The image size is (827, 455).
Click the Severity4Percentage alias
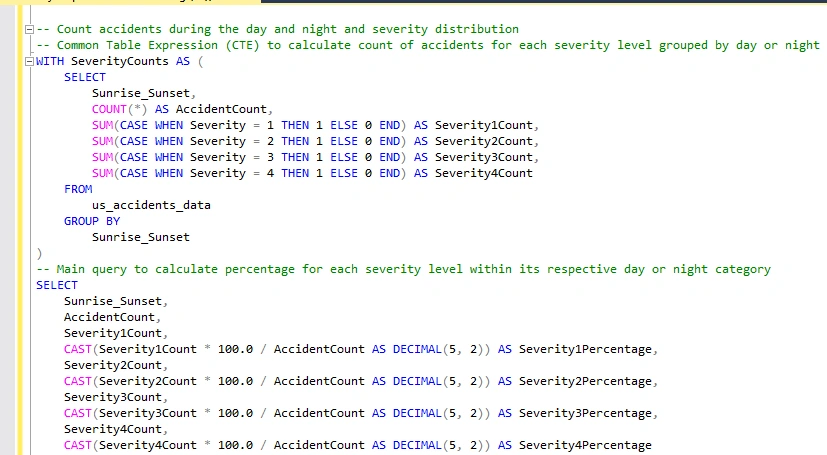tap(585, 445)
